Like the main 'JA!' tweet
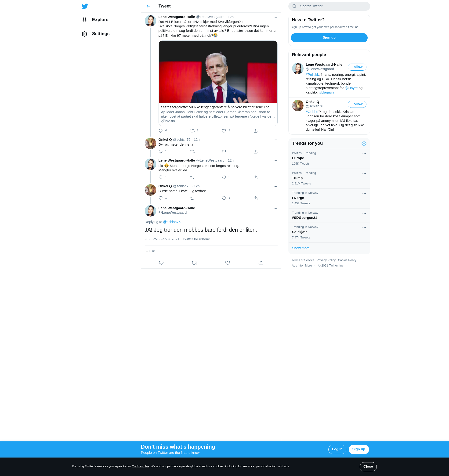The width and height of the screenshot is (449, 476). (x=228, y=263)
